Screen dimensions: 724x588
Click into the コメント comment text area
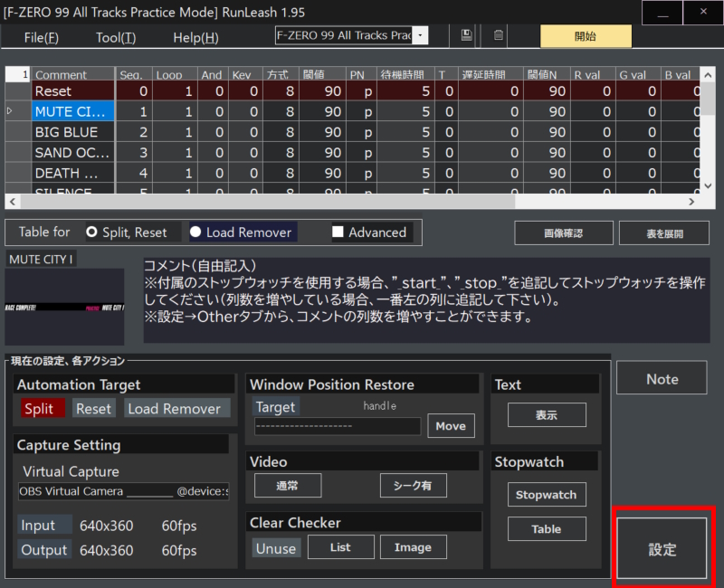click(426, 300)
